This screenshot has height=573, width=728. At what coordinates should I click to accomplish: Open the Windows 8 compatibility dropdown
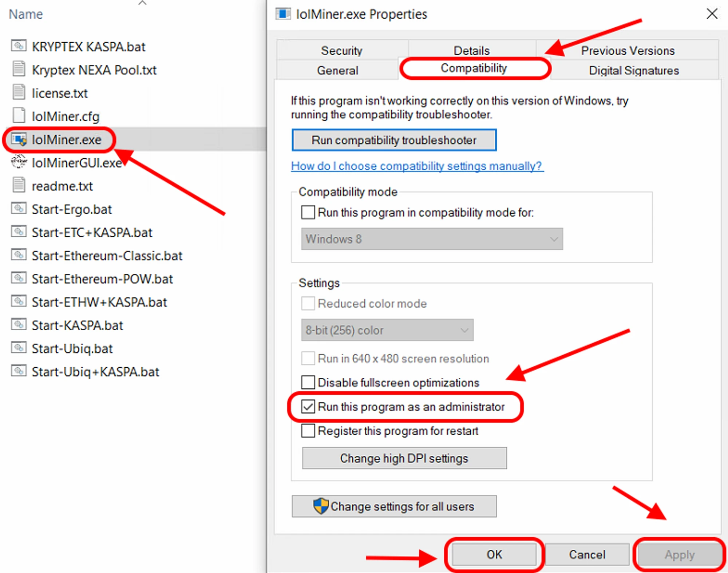[x=432, y=239]
